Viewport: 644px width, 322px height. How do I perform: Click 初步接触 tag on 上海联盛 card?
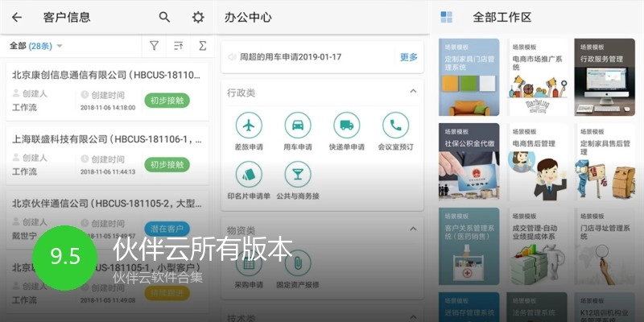point(167,165)
